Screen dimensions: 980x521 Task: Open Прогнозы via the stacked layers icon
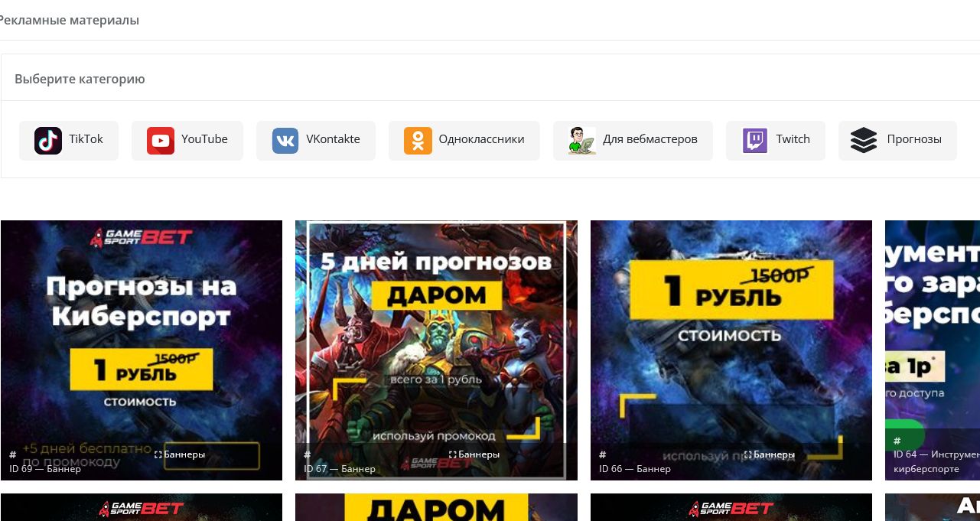coord(864,141)
